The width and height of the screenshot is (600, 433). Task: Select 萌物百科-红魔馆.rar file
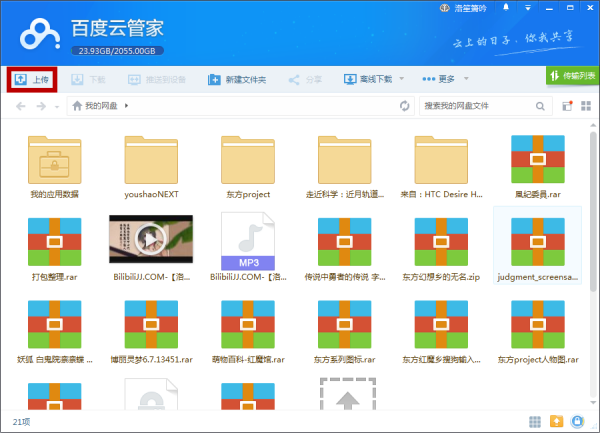[248, 332]
